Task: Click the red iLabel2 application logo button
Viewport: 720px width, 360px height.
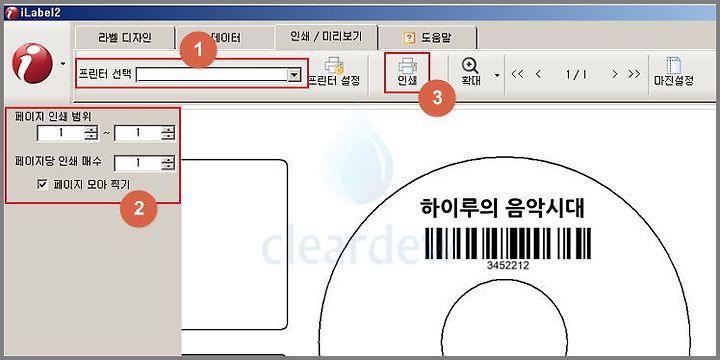Action: (32, 63)
